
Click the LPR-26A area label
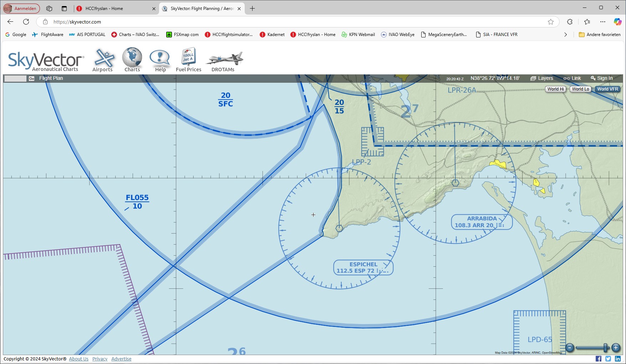click(x=462, y=90)
